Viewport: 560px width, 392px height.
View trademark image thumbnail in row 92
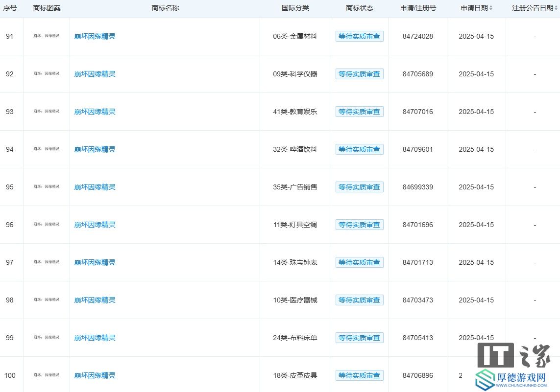point(47,74)
